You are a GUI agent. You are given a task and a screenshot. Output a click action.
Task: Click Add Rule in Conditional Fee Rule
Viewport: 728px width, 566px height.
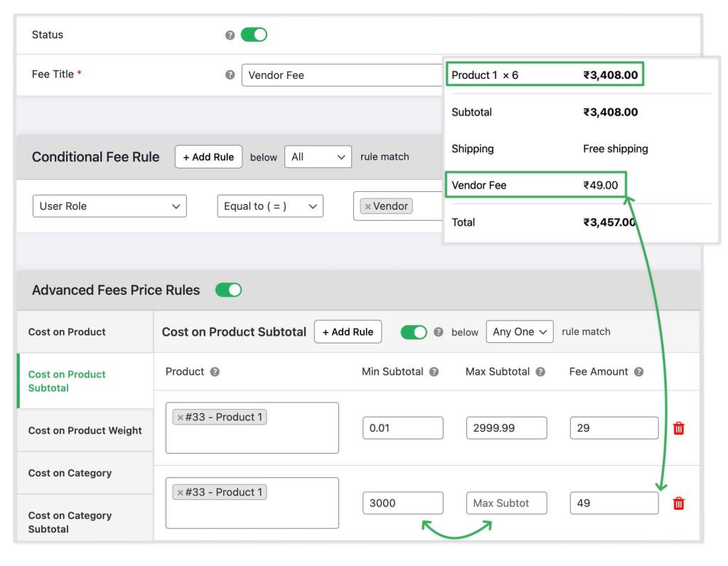(208, 157)
